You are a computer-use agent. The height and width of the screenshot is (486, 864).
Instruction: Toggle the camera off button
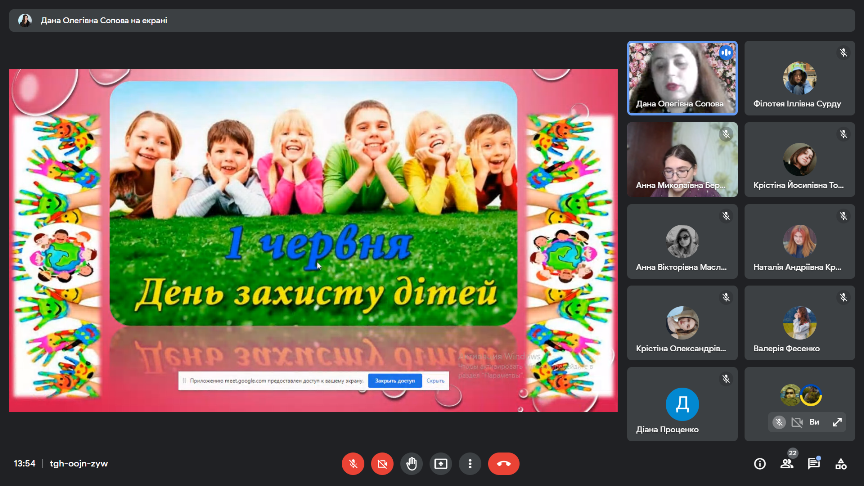click(x=382, y=464)
